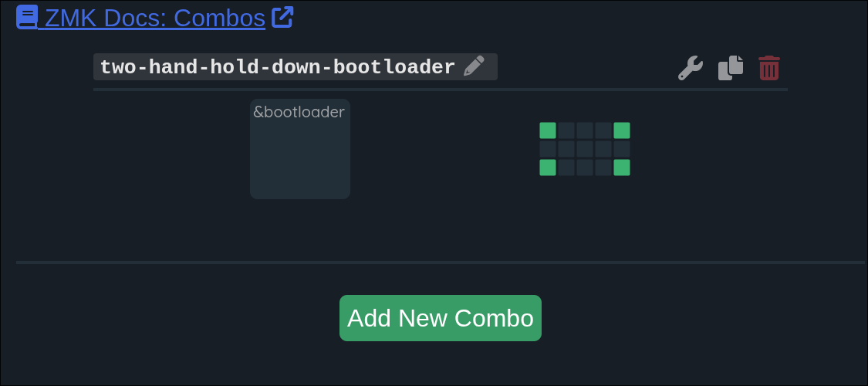Toggle the bottom-left green key position
Viewport: 868px width, 386px height.
click(548, 168)
